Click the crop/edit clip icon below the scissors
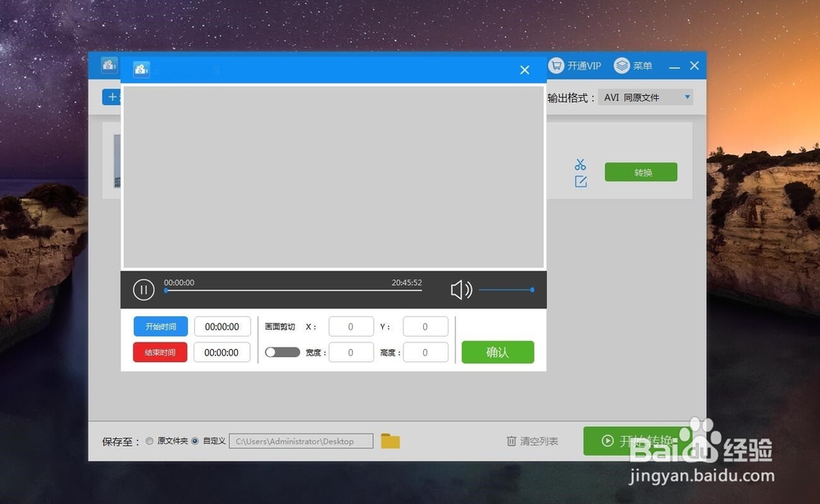This screenshot has height=504, width=820. 581,181
